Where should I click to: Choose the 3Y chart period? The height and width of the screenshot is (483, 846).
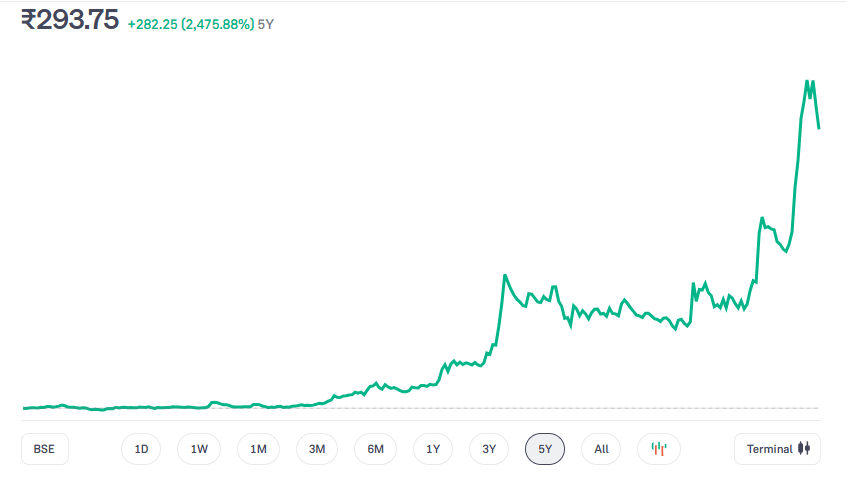(x=489, y=449)
